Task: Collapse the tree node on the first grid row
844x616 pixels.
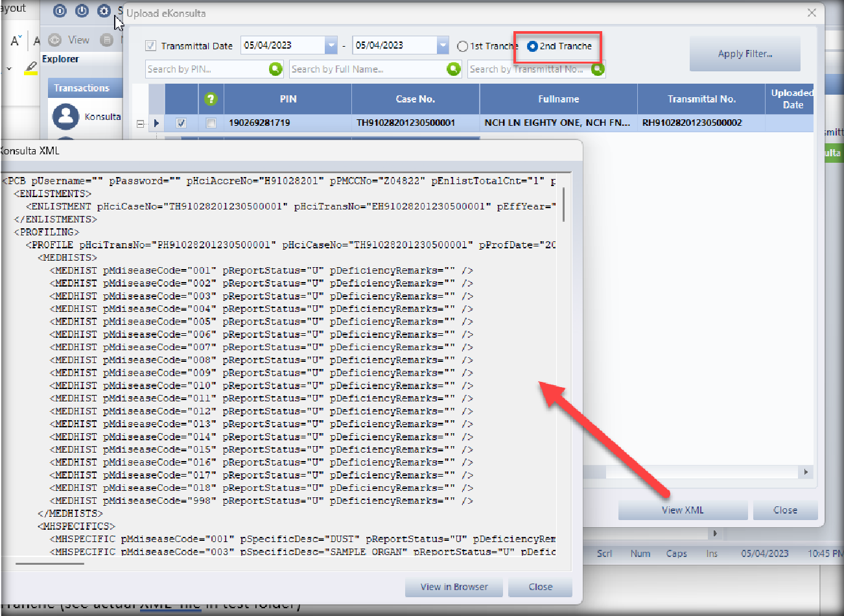Action: tap(140, 123)
